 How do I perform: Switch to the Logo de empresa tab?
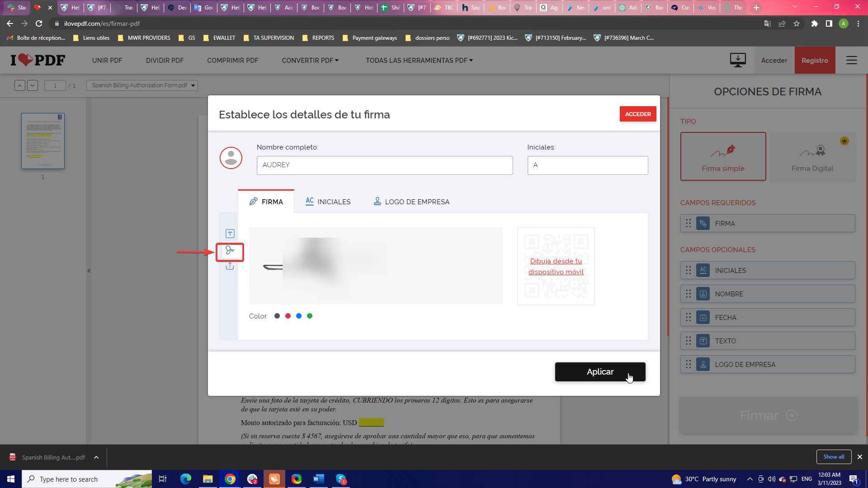click(x=411, y=202)
